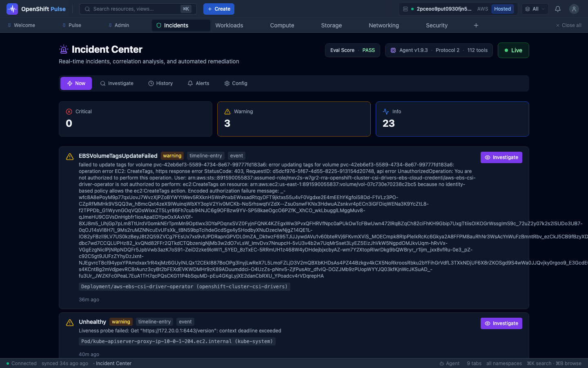Filter incidents by Warning card
Screen dimensions: 588x368
pos(294,119)
